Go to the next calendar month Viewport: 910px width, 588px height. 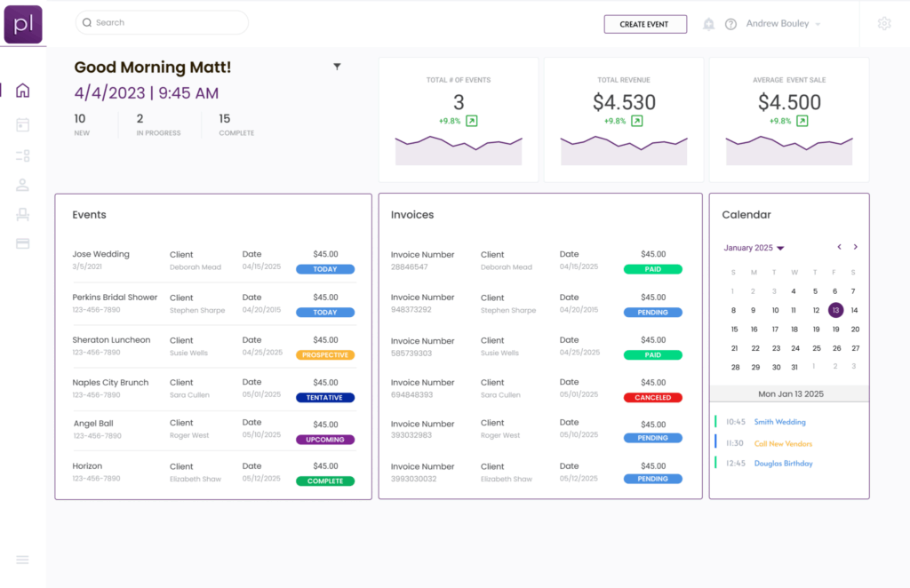click(856, 247)
